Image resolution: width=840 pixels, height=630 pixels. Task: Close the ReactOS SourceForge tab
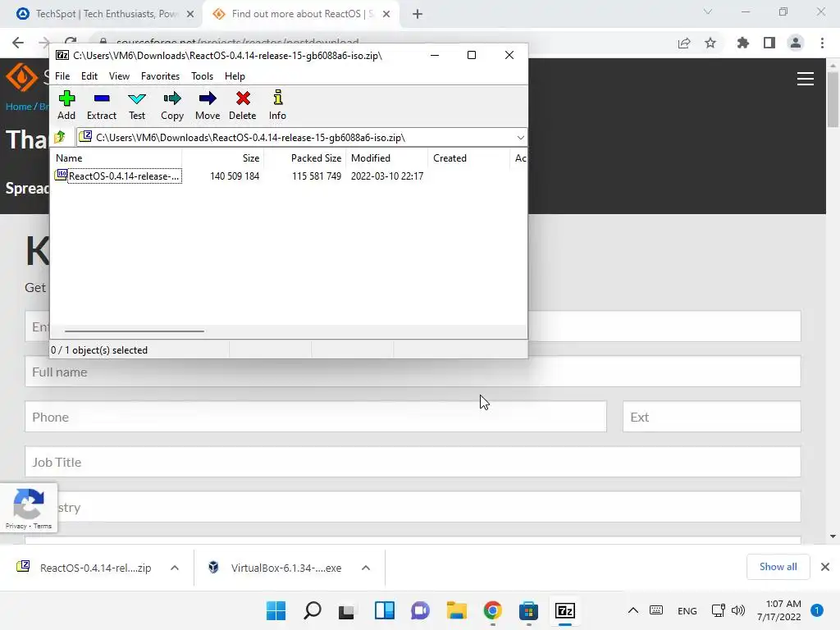pyautogui.click(x=386, y=15)
